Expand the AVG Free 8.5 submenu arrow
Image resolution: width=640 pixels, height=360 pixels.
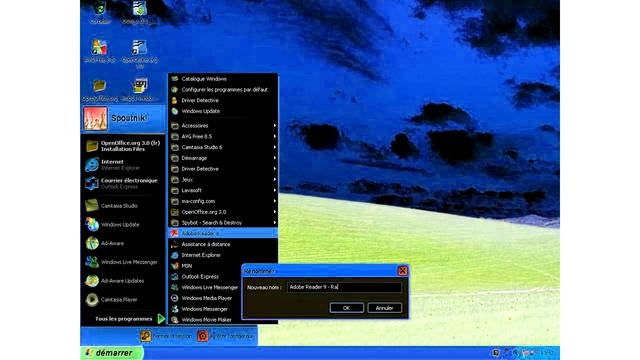click(x=275, y=136)
